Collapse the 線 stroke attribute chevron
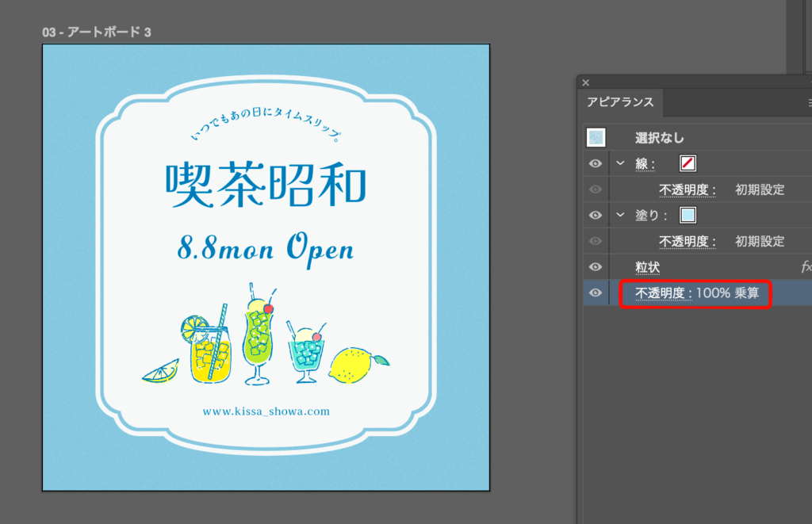 620,163
